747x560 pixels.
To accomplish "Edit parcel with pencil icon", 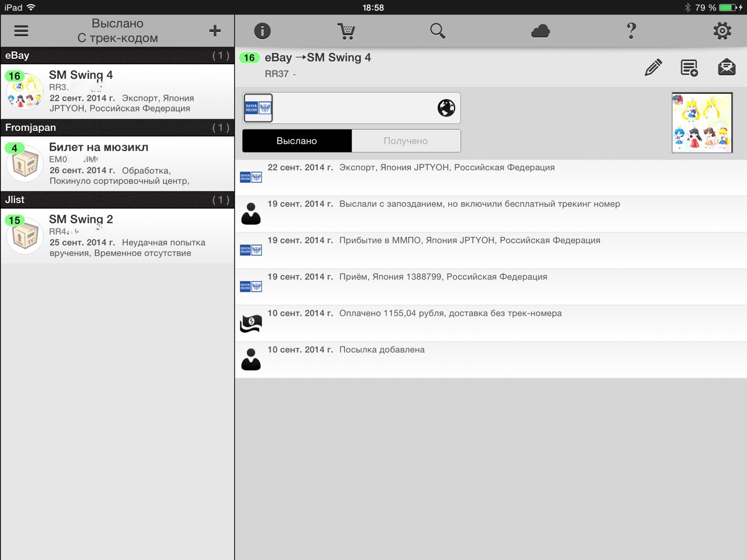I will [653, 68].
